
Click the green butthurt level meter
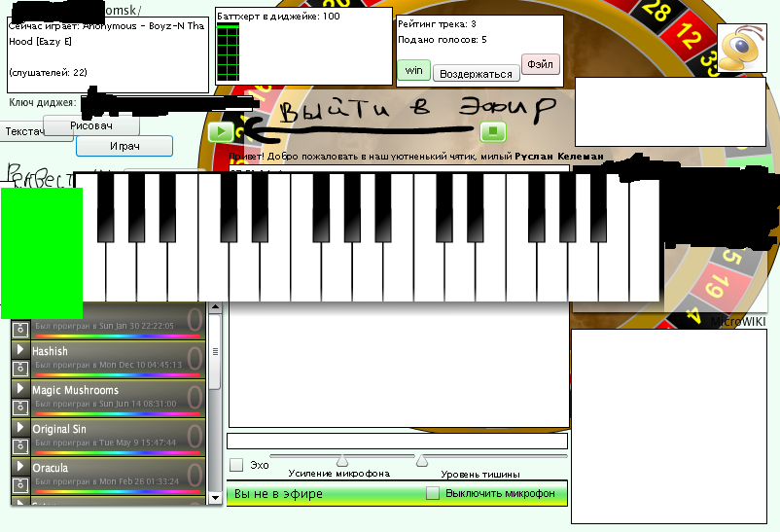(x=228, y=52)
